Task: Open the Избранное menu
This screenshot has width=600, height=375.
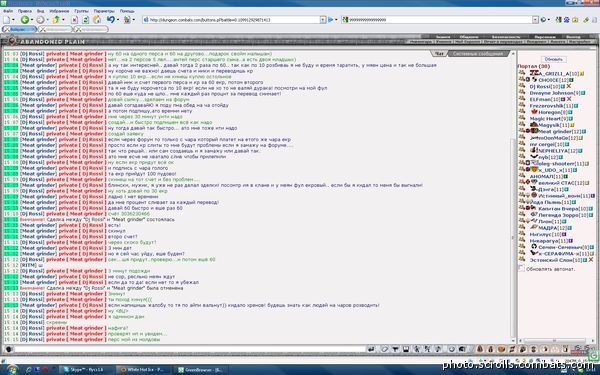Action: pos(59,11)
